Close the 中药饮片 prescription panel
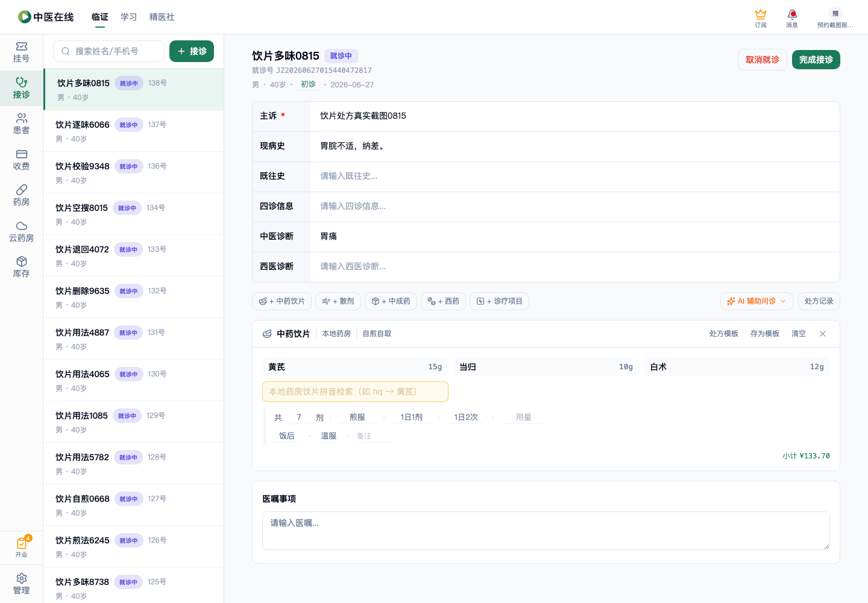The height and width of the screenshot is (603, 868). [x=823, y=334]
